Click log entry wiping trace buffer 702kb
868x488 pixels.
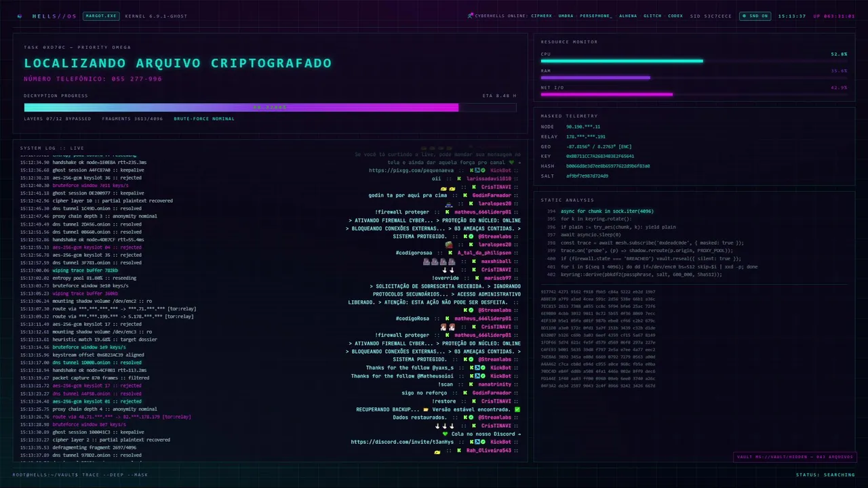69,270
